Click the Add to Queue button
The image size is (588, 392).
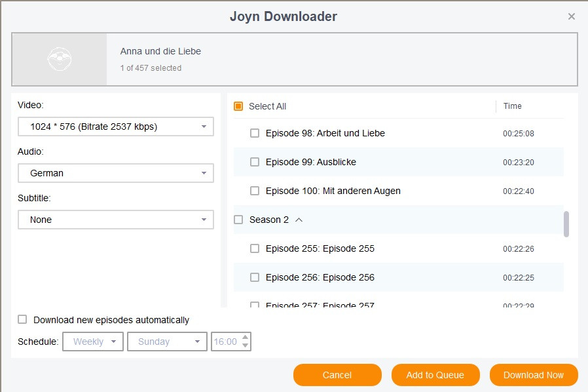coord(435,375)
